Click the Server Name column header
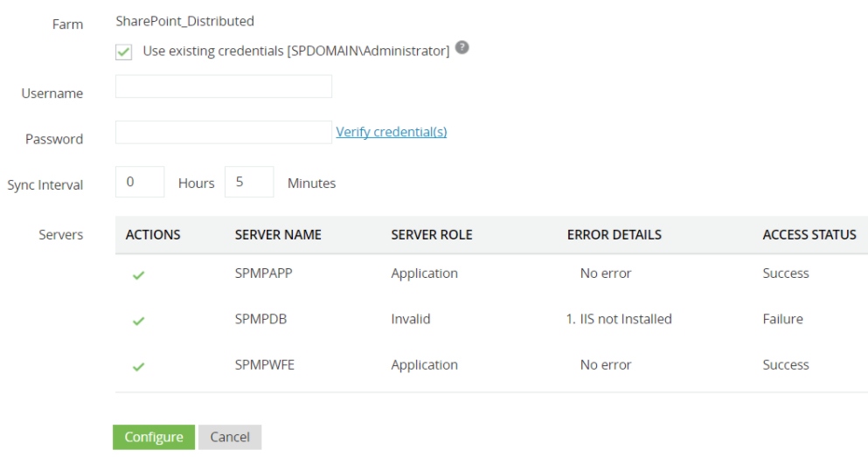This screenshot has height=457, width=868. [278, 235]
